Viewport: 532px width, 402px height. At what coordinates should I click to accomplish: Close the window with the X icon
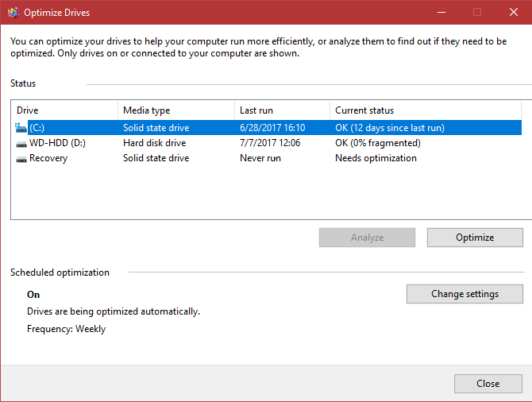click(x=514, y=12)
